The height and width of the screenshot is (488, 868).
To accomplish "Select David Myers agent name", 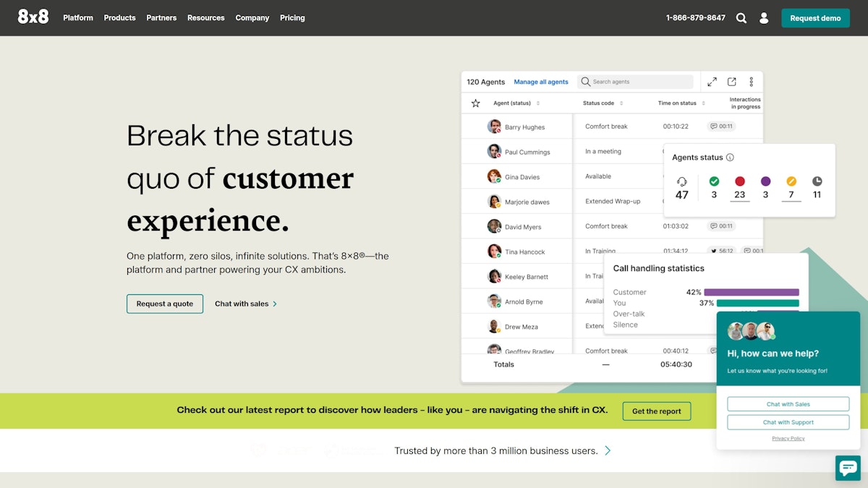I will (523, 227).
